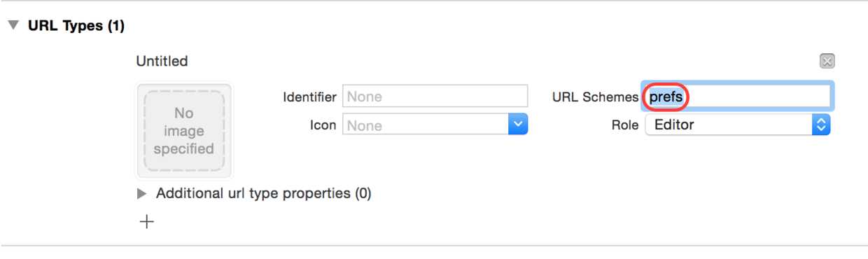The height and width of the screenshot is (259, 868).
Task: Collapse the URL Types section triangle
Action: click(13, 26)
